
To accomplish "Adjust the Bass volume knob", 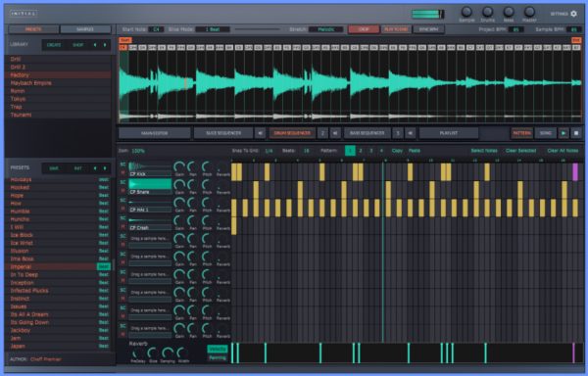I will 509,12.
